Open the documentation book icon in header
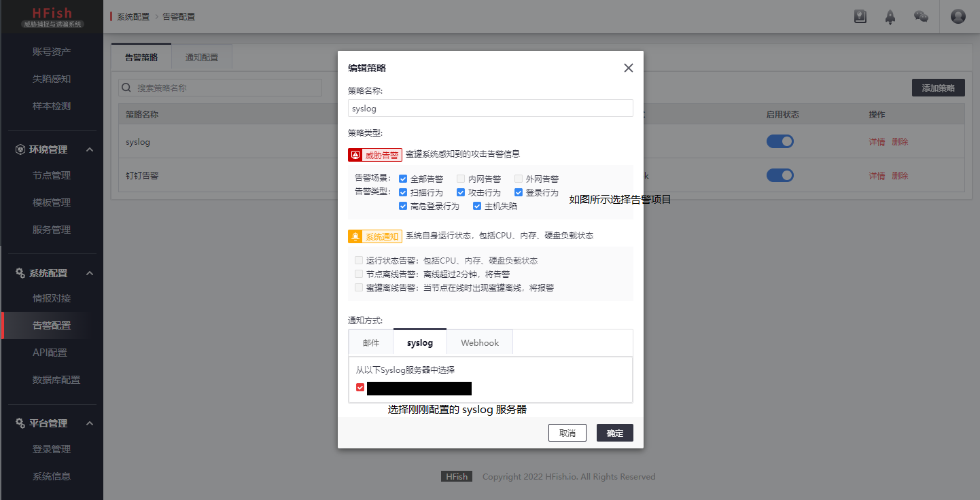The height and width of the screenshot is (500, 980). click(860, 17)
